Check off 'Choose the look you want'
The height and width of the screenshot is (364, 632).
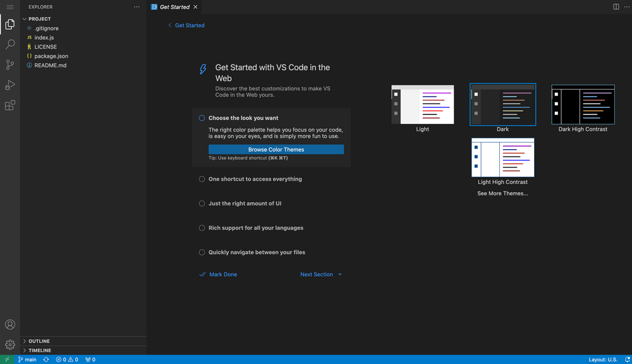click(x=201, y=118)
